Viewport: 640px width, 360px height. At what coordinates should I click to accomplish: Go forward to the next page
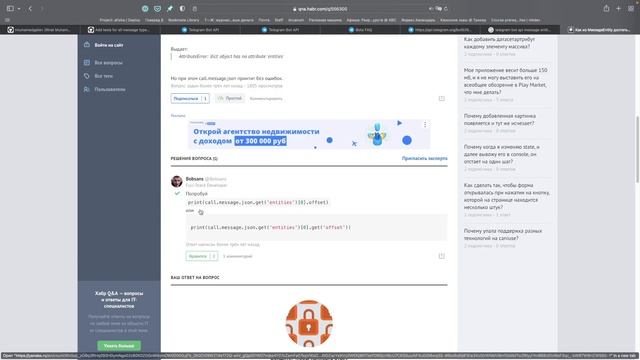42,8
